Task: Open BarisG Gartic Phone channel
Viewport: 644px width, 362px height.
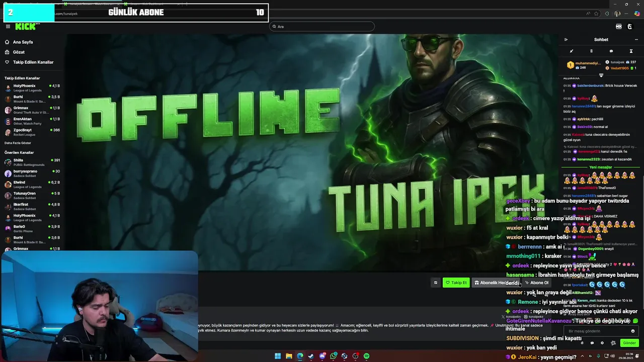Action: tap(32, 228)
